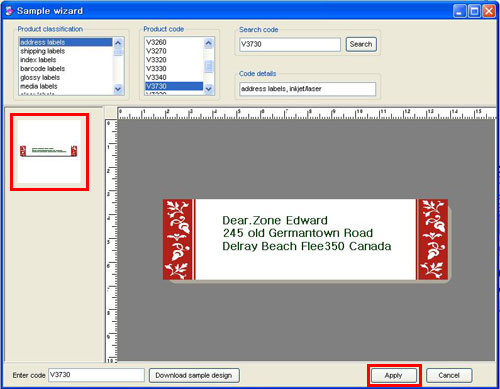Focus the Search code input field

click(x=290, y=44)
